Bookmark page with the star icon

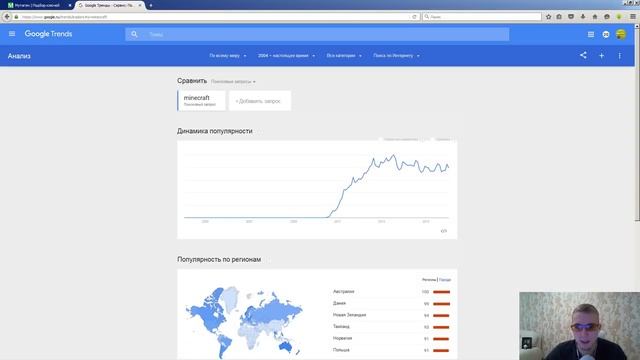click(x=549, y=17)
